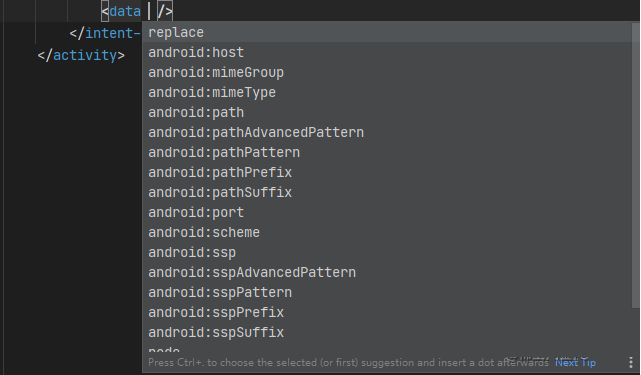Select the replace suggestion
The height and width of the screenshot is (375, 641).
[387, 32]
